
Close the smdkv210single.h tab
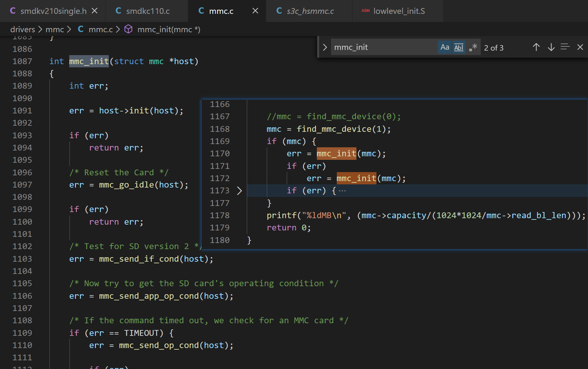click(95, 11)
